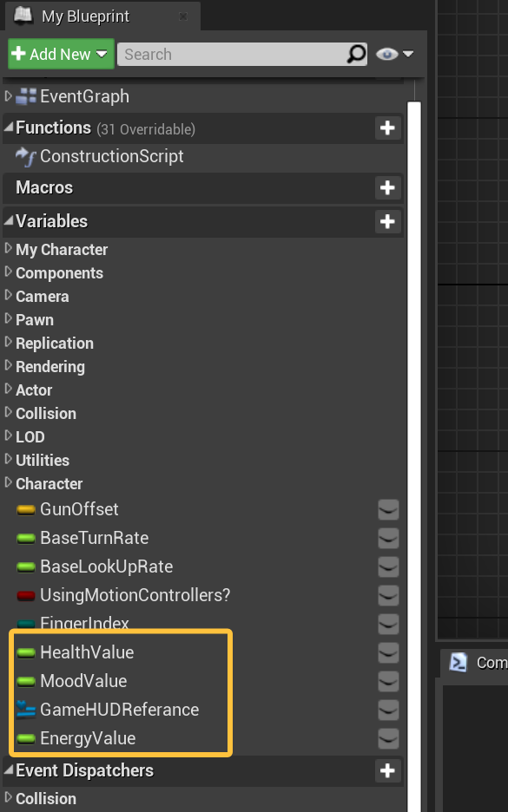Add a variable using Variables plus icon
The width and height of the screenshot is (508, 812).
pyautogui.click(x=388, y=221)
